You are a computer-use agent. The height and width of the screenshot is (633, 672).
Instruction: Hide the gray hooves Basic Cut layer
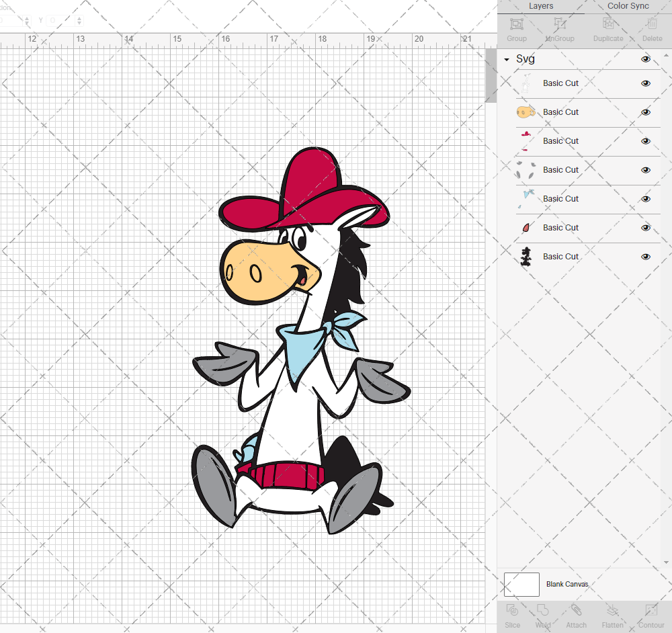tap(645, 170)
